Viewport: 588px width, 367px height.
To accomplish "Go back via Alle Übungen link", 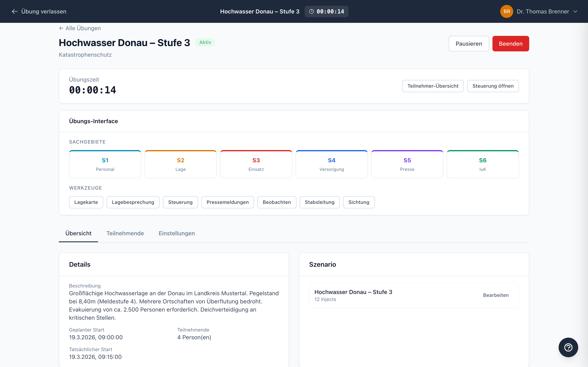I will click(80, 28).
